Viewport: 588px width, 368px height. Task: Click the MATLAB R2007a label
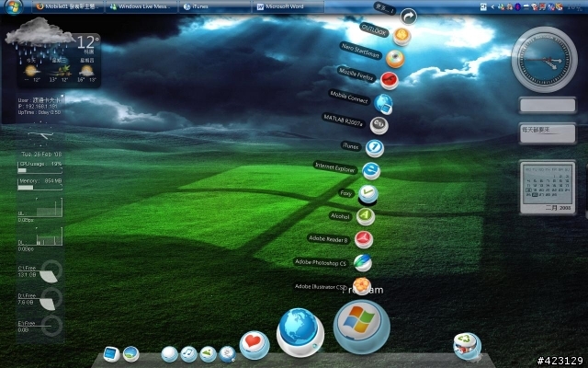343,121
